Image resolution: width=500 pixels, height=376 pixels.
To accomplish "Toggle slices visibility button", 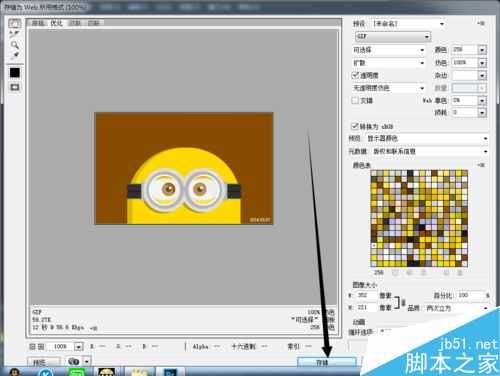I will (15, 87).
